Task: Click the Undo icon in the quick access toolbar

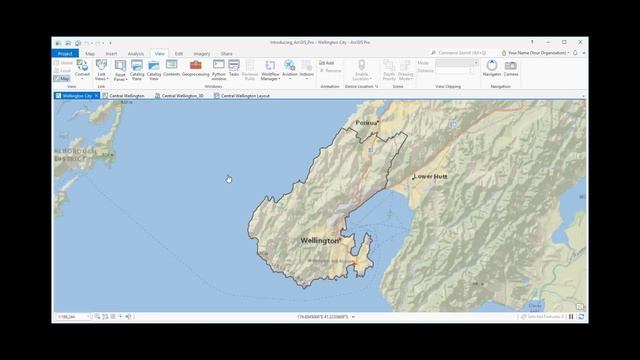Action: click(x=87, y=43)
